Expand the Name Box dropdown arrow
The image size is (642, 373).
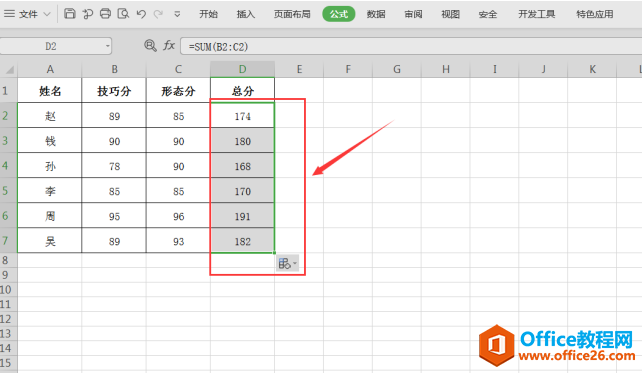click(x=108, y=46)
